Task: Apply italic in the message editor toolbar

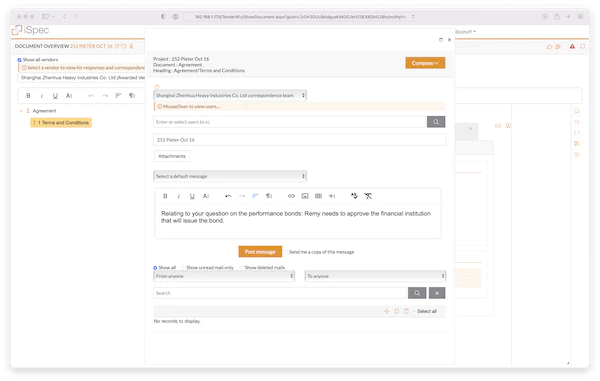Action: [179, 196]
